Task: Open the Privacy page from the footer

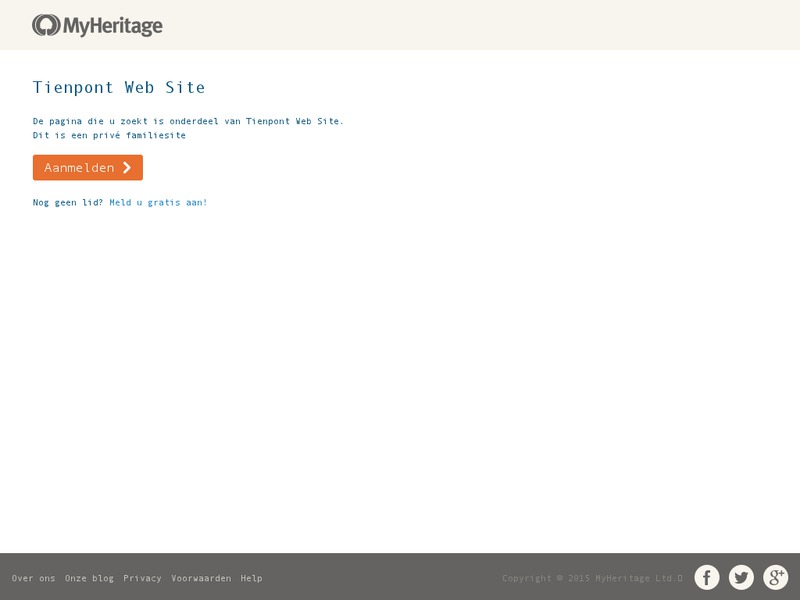Action: pos(142,578)
